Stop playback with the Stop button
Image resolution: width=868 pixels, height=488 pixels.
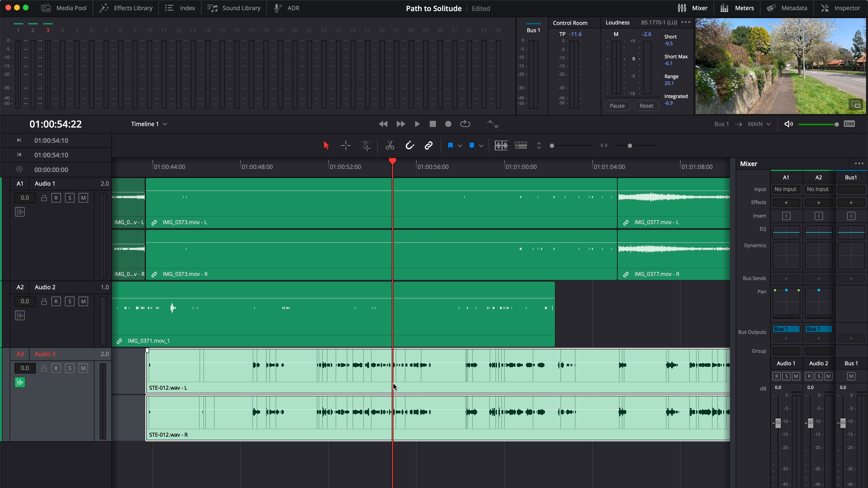(433, 124)
